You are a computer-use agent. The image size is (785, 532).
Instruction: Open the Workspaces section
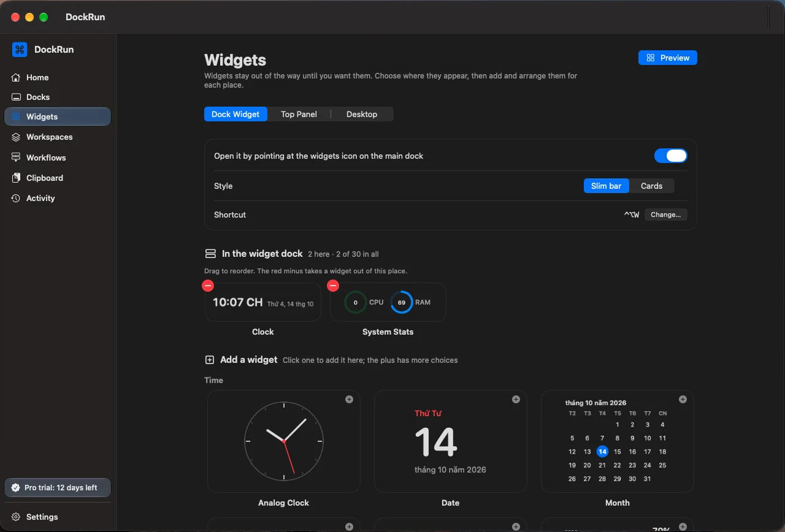[x=58, y=137]
